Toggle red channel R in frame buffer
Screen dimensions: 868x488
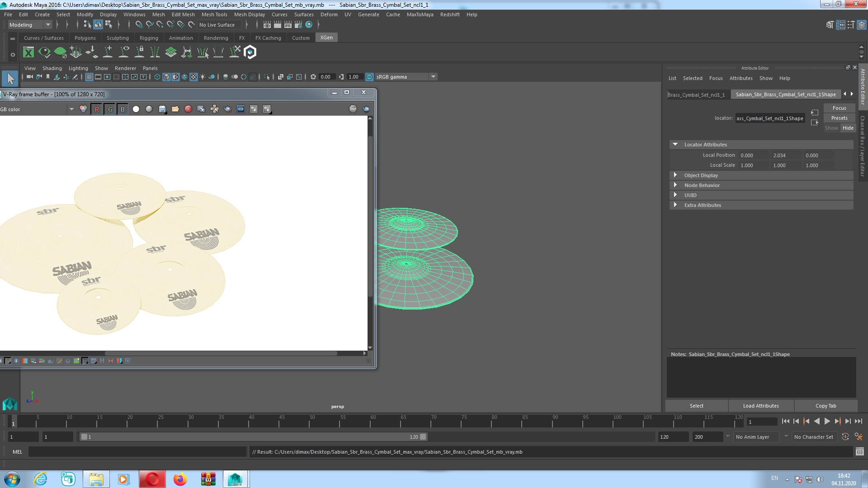pyautogui.click(x=97, y=109)
